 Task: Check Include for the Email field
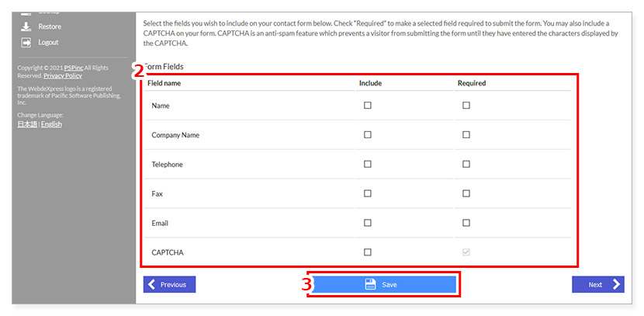coord(368,223)
